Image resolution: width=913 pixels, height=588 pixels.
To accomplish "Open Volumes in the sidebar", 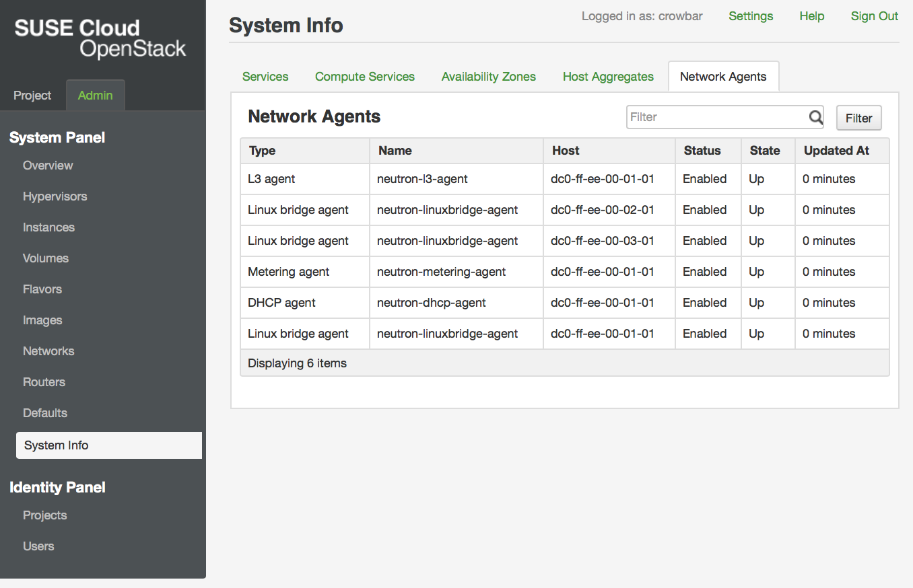I will [x=46, y=258].
